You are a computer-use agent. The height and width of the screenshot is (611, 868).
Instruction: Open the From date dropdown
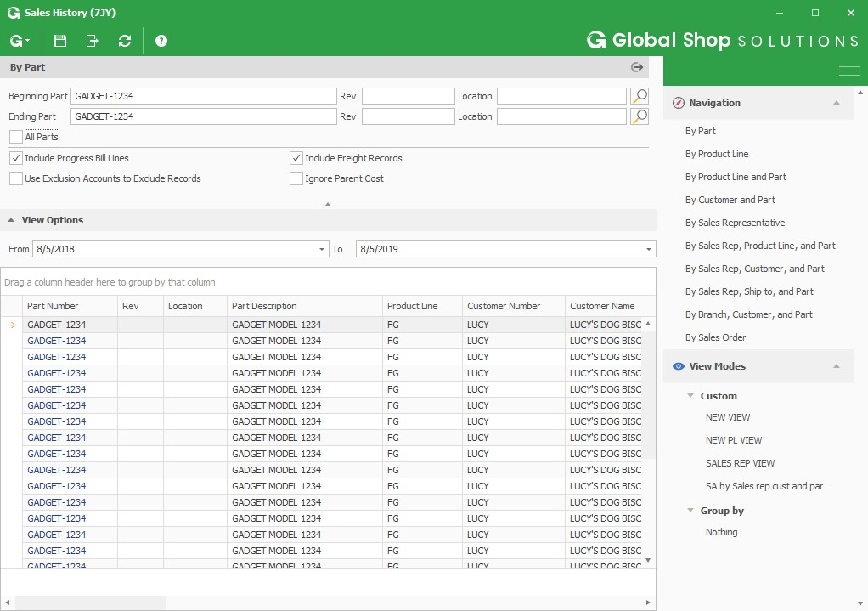[322, 249]
